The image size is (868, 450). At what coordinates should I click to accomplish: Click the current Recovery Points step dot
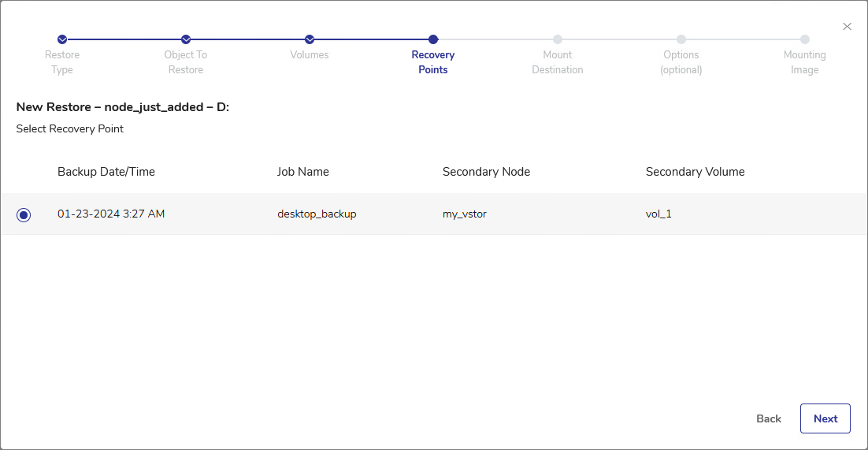pyautogui.click(x=433, y=39)
